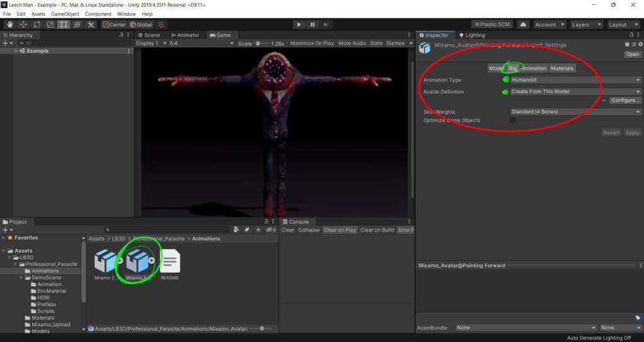Click Clear in Console

coord(287,230)
